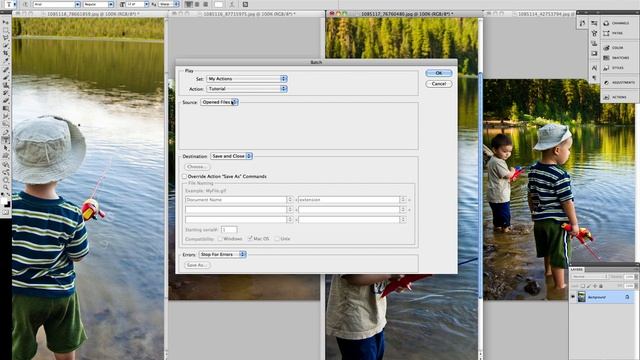Select the Eraser tool
This screenshot has width=640, height=360.
(x=6, y=101)
